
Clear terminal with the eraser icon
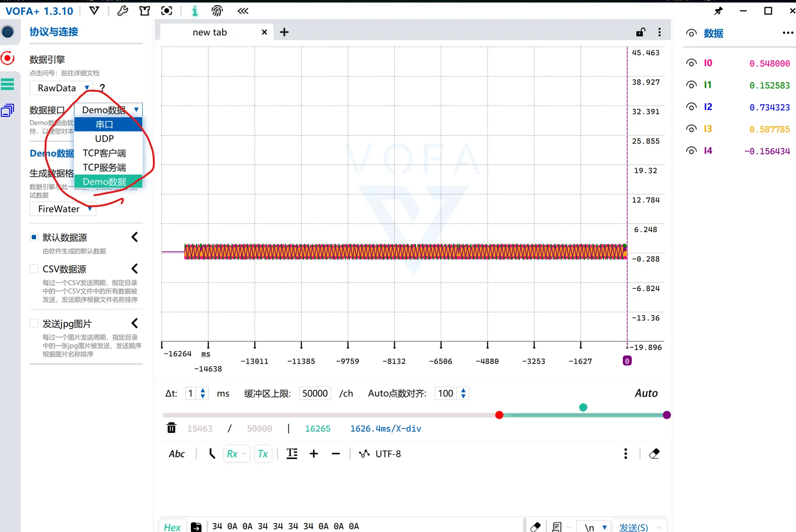tap(654, 454)
